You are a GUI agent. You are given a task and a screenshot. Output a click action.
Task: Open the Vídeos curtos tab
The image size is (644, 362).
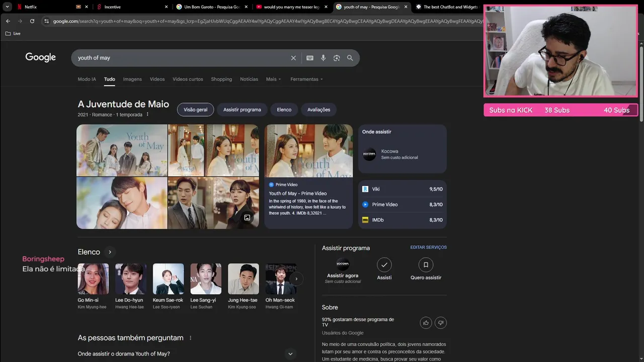188,79
